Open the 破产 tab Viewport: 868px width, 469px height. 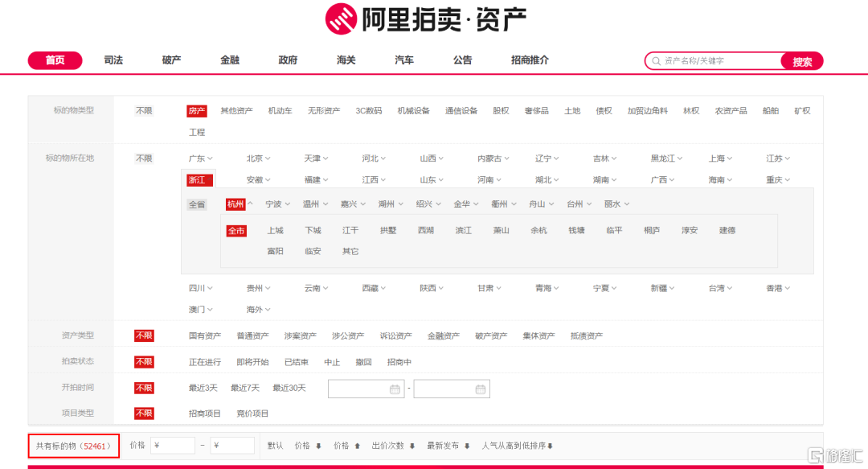[x=172, y=60]
